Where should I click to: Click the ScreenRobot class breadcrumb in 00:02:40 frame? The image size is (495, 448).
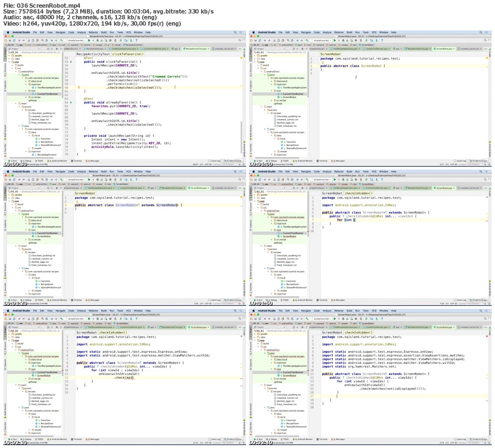332,332
